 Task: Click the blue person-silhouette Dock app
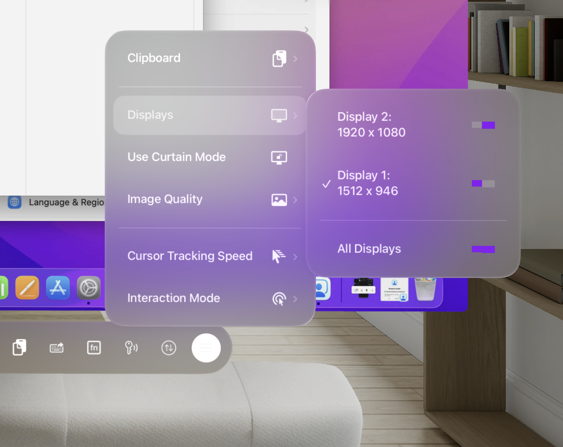pos(322,288)
